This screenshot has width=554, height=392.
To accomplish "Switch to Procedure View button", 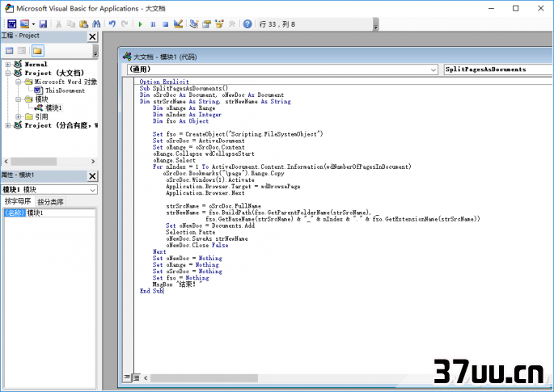I will [x=127, y=378].
